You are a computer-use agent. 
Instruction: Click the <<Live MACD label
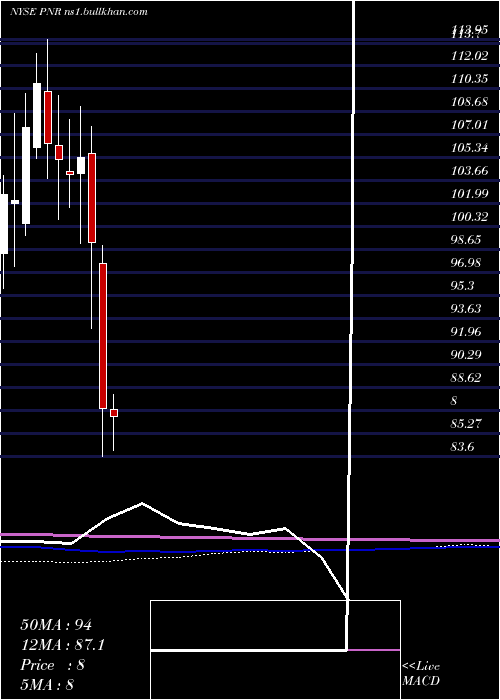click(421, 674)
